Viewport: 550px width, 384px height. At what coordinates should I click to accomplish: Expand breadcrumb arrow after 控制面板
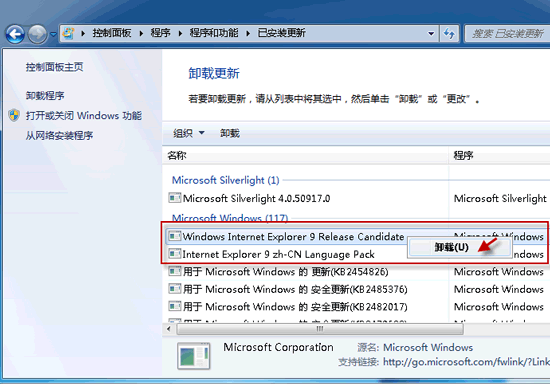[x=141, y=33]
